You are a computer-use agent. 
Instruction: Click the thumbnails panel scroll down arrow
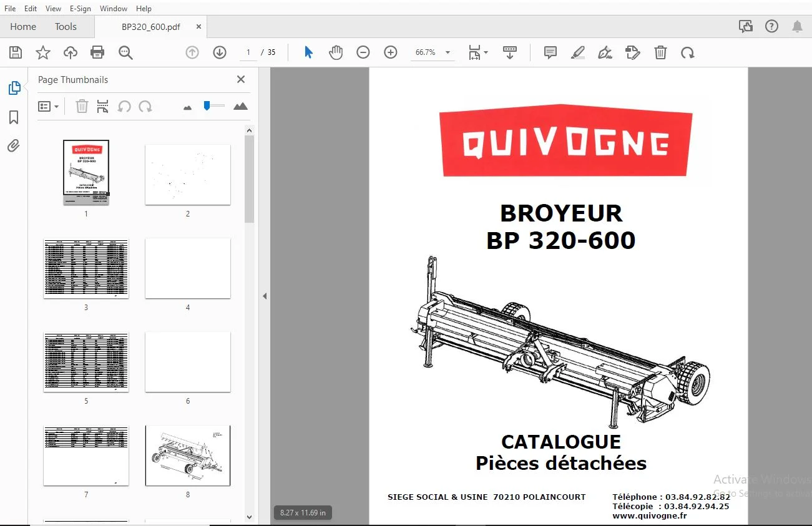pyautogui.click(x=249, y=517)
